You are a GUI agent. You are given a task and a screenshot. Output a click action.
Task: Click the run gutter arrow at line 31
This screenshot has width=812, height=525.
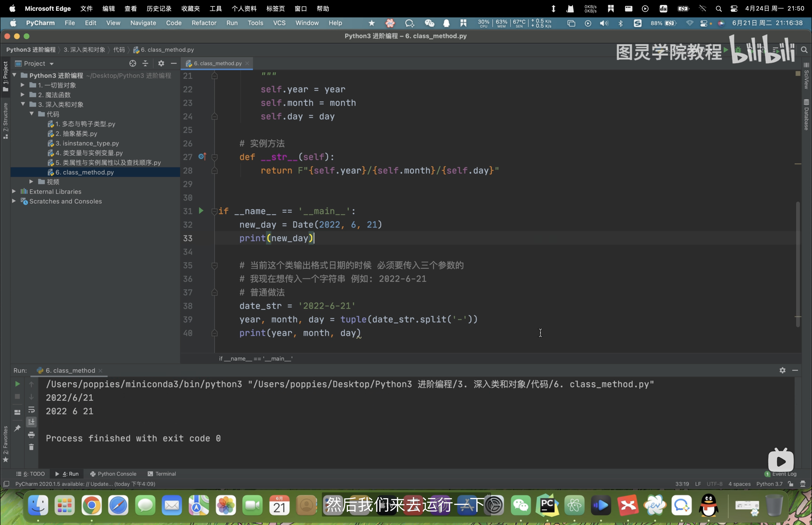coord(201,211)
